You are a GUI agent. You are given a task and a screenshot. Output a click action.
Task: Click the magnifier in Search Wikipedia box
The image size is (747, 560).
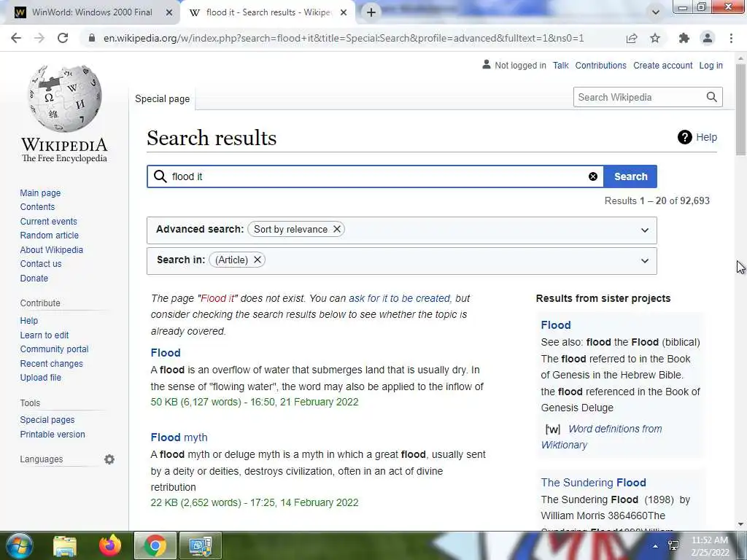tap(712, 97)
